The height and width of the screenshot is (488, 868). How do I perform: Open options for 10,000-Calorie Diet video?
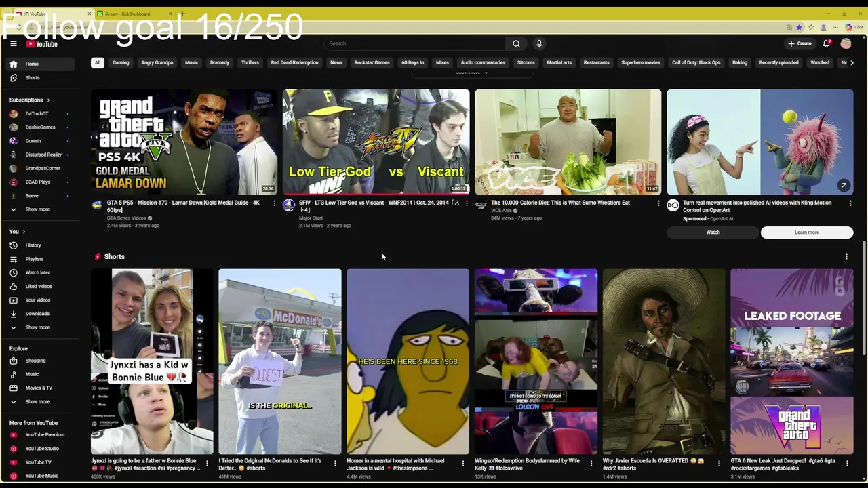658,203
